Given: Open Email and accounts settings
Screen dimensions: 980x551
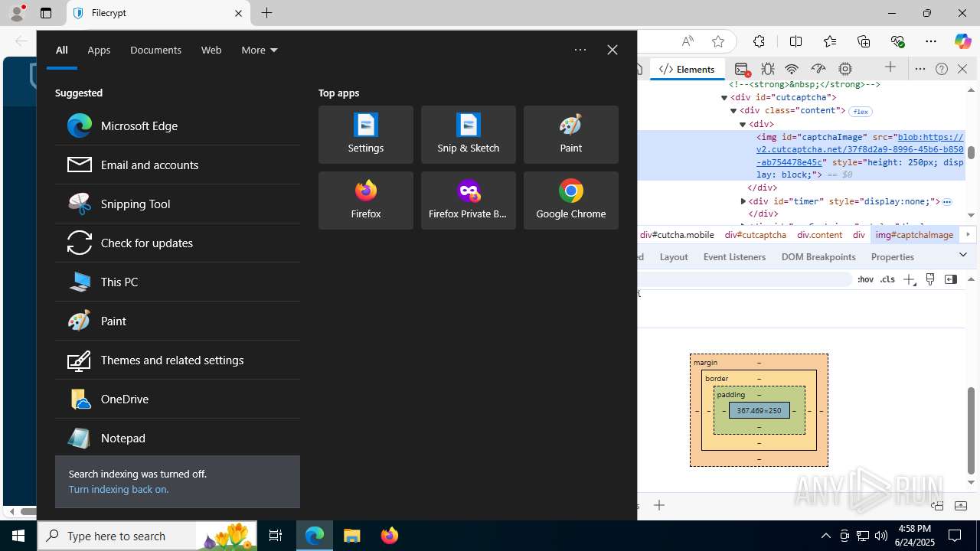Looking at the screenshot, I should 178,165.
